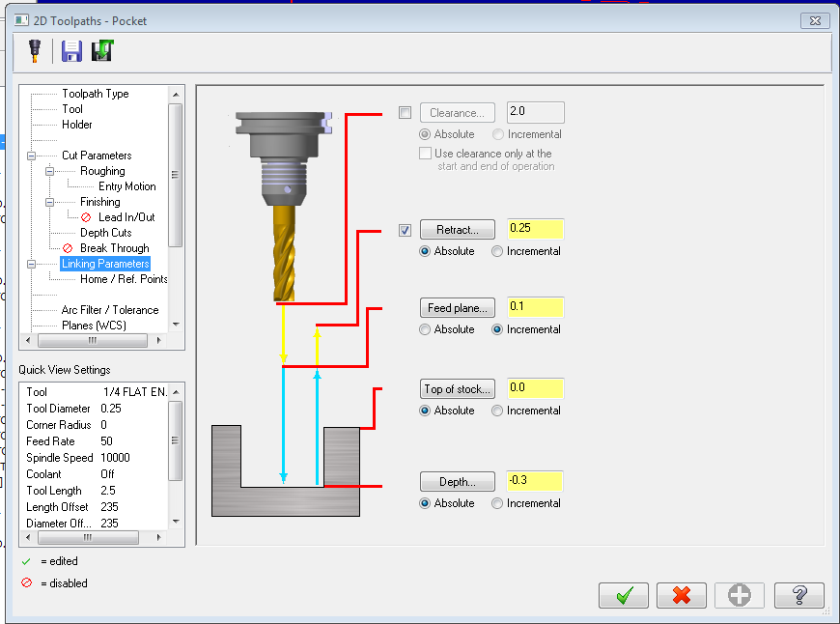Click the Depth button

458,482
